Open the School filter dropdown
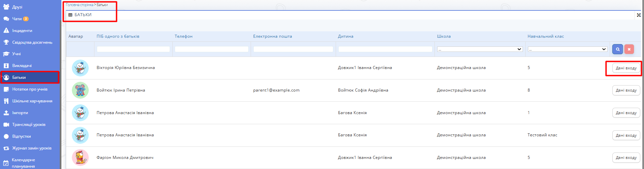 pos(479,49)
